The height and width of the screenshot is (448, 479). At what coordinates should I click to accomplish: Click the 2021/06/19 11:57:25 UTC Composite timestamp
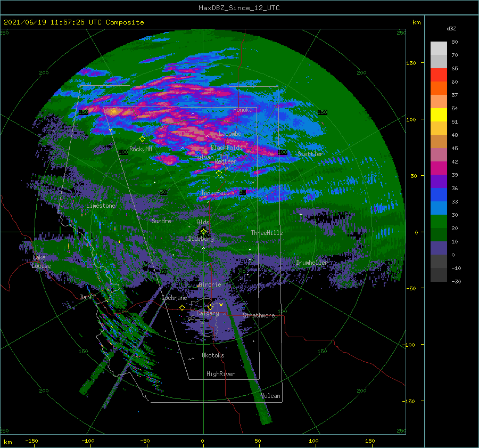pyautogui.click(x=73, y=22)
